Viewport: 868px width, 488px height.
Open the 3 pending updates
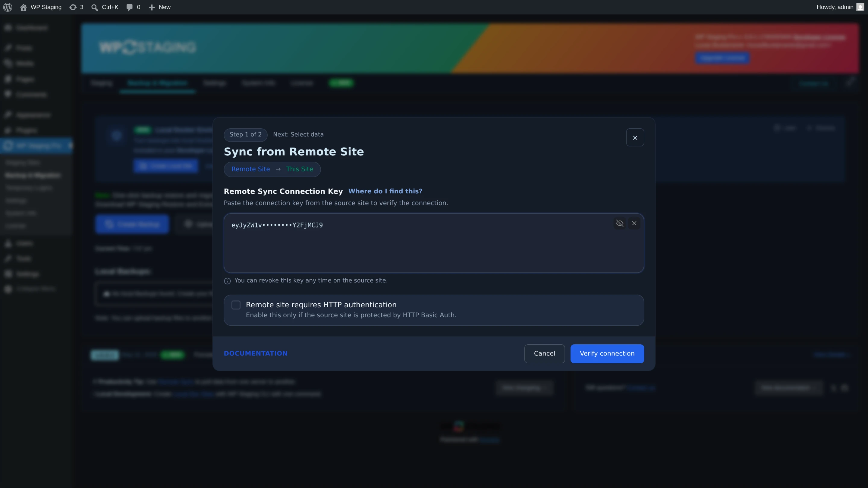tap(76, 7)
